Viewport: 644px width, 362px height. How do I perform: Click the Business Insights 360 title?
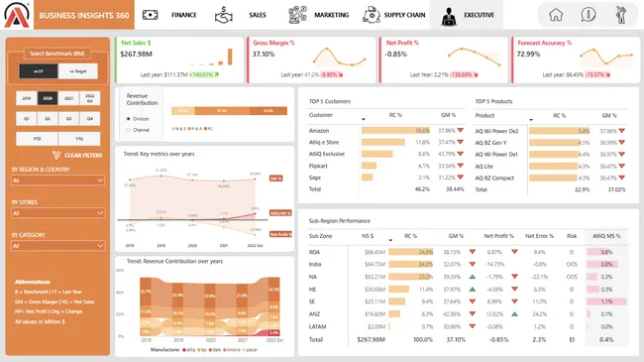tap(84, 15)
